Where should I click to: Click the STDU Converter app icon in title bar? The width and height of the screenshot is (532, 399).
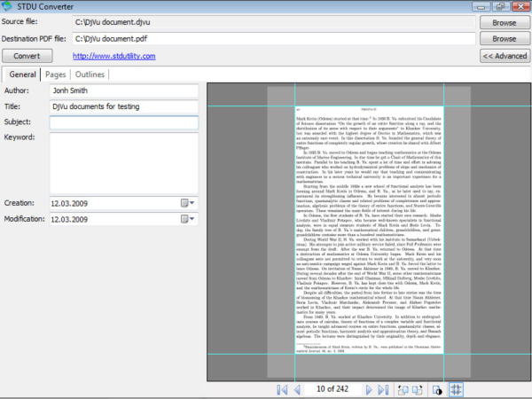[x=7, y=6]
